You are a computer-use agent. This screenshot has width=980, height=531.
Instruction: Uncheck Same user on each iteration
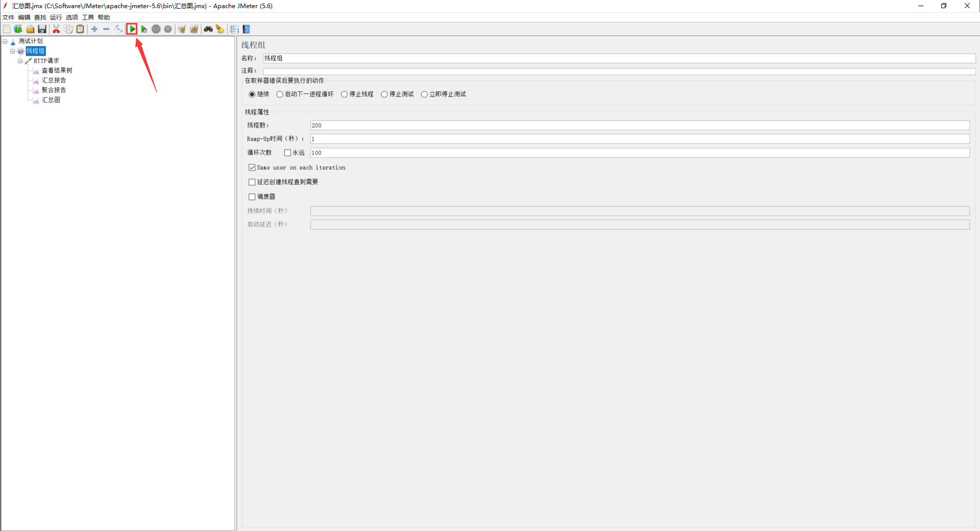tap(252, 167)
